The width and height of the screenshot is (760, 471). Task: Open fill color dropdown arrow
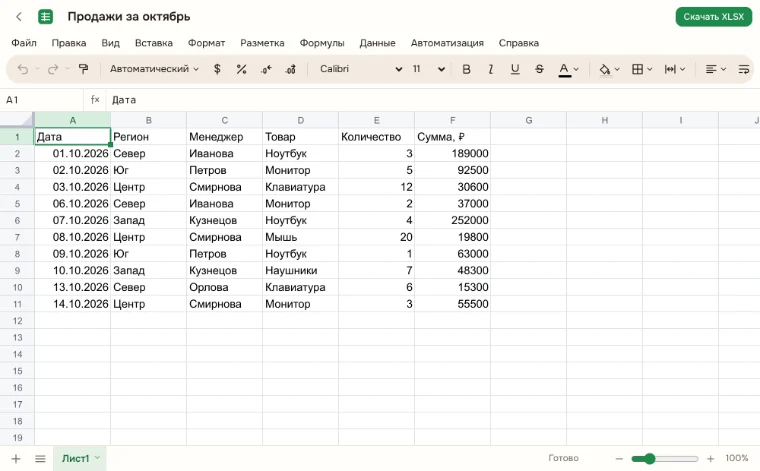(x=617, y=69)
